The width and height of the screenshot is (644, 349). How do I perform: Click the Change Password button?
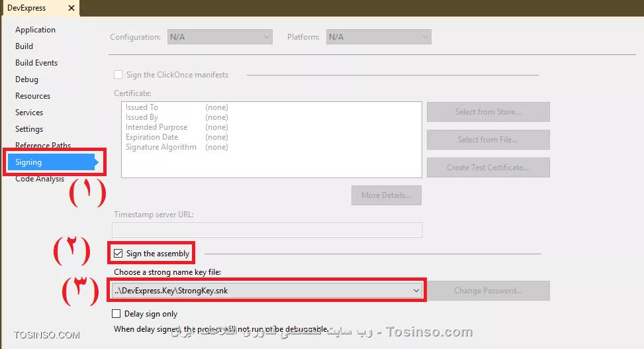pos(488,291)
